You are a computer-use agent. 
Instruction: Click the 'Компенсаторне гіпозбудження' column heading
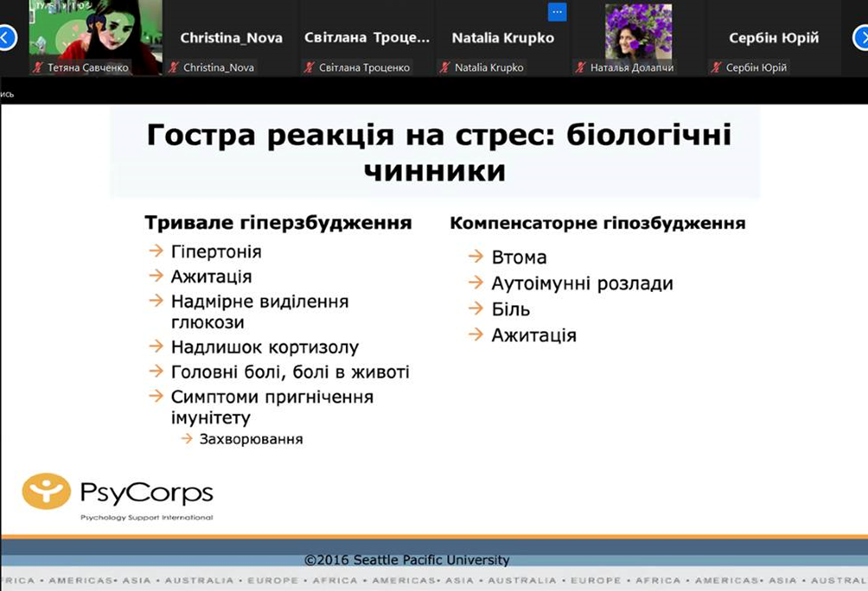(597, 223)
